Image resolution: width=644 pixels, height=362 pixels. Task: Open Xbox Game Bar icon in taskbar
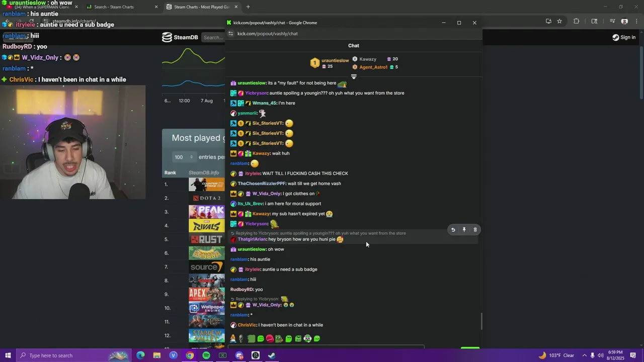point(222,355)
